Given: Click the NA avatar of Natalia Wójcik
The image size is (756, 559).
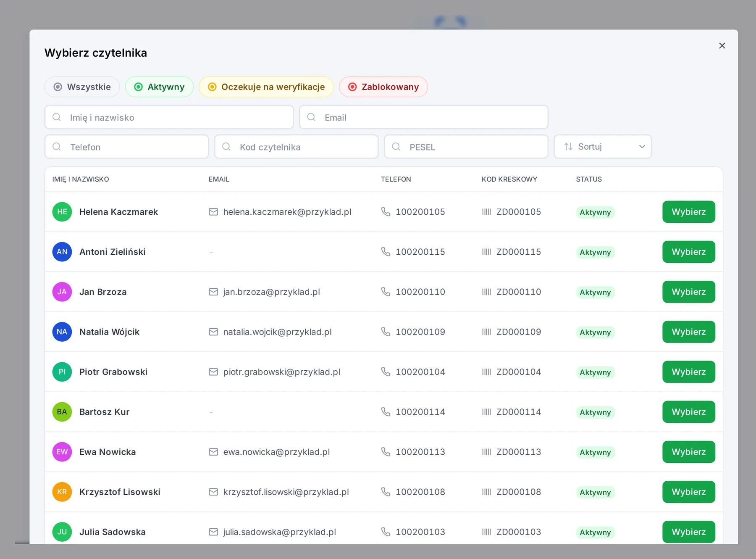Looking at the screenshot, I should [62, 332].
